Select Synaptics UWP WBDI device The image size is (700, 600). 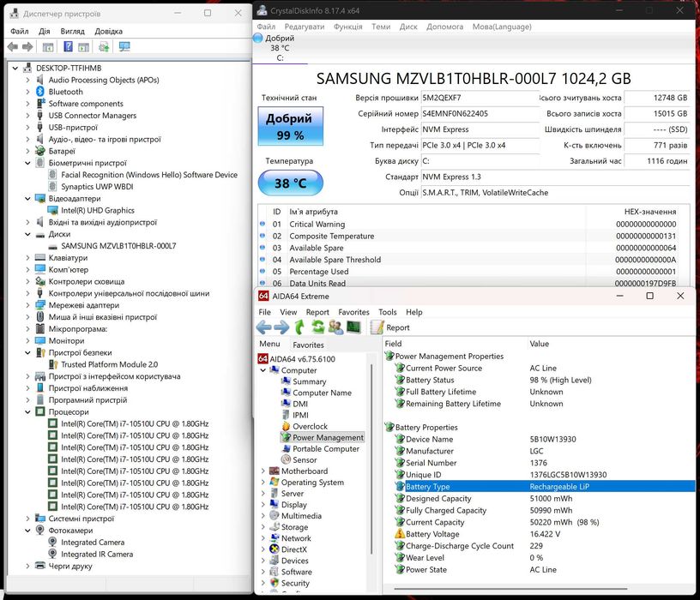(97, 187)
